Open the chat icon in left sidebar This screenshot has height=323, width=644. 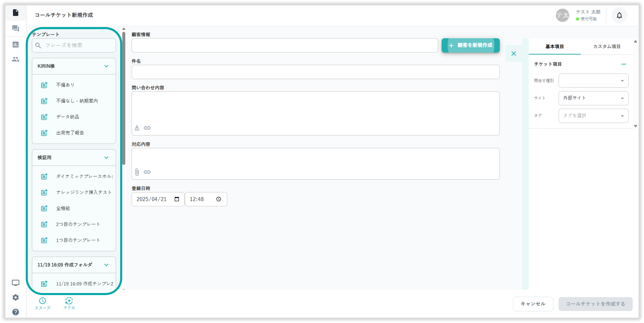[16, 29]
